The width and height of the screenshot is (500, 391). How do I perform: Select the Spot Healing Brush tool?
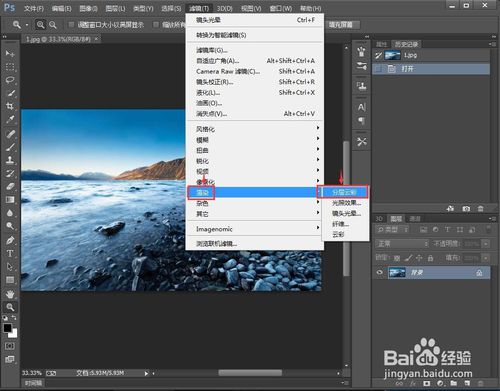(x=10, y=133)
